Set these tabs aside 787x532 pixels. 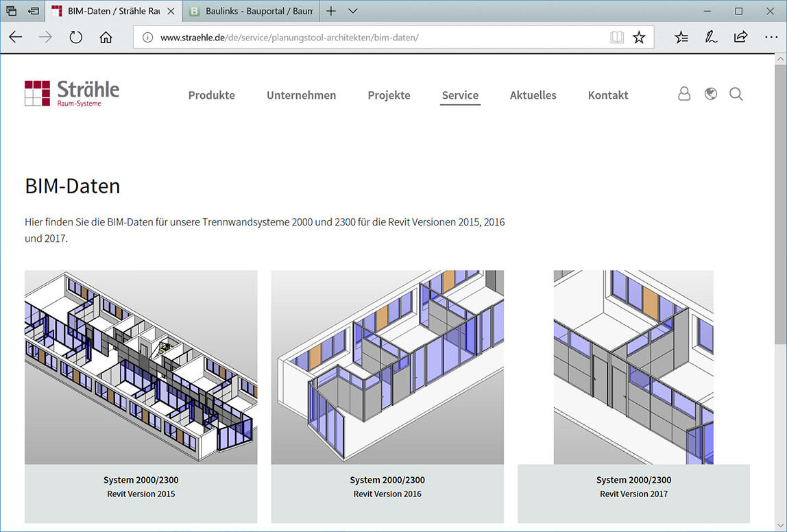pos(34,10)
